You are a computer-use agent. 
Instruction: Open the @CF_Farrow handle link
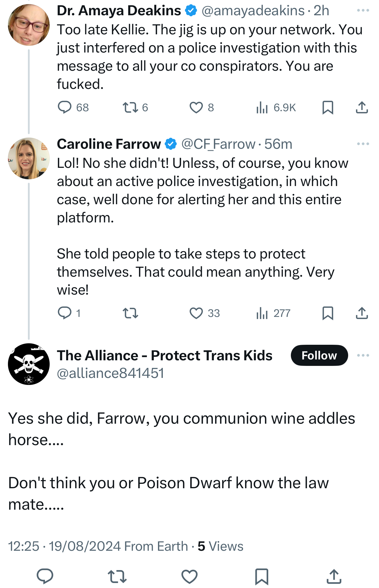pyautogui.click(x=218, y=144)
